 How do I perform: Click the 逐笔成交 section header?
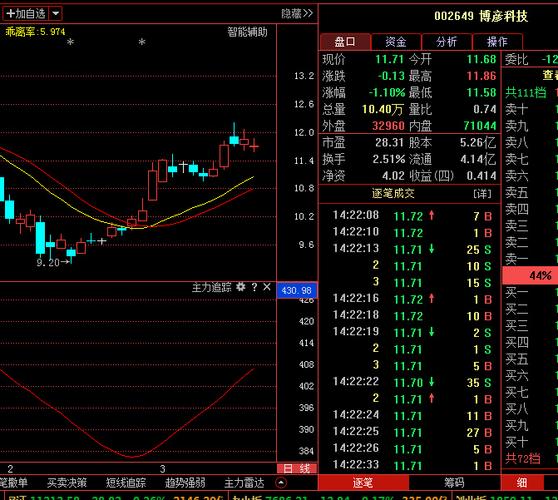pyautogui.click(x=393, y=194)
